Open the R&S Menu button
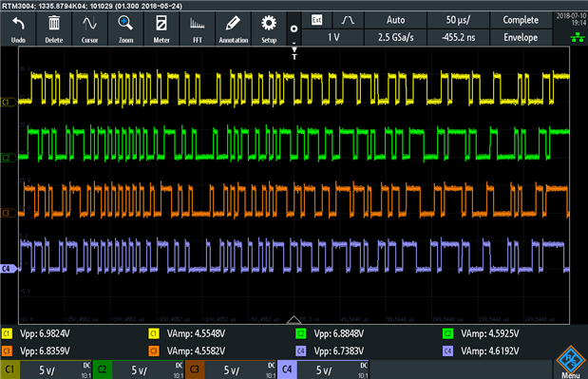The image size is (588, 379). pyautogui.click(x=571, y=361)
